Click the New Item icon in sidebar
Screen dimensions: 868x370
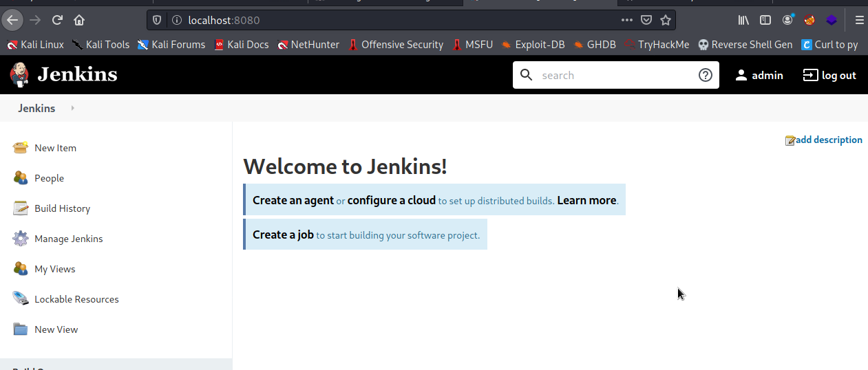point(21,148)
